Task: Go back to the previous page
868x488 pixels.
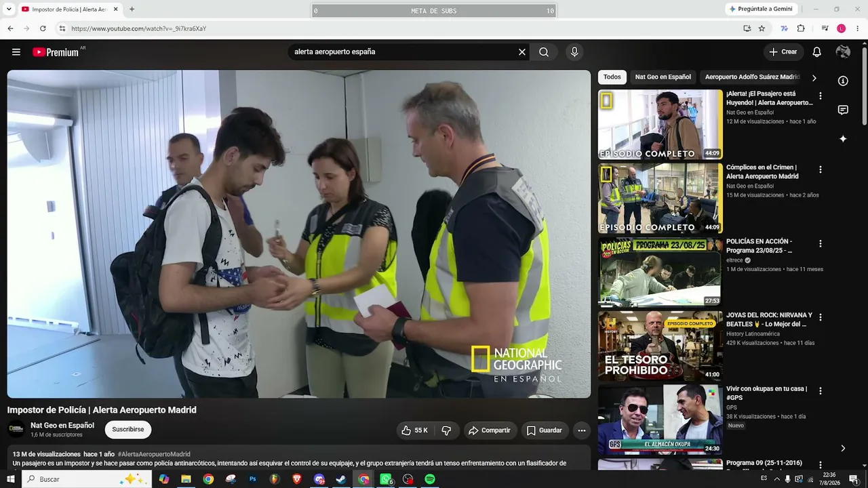Action: [10, 28]
